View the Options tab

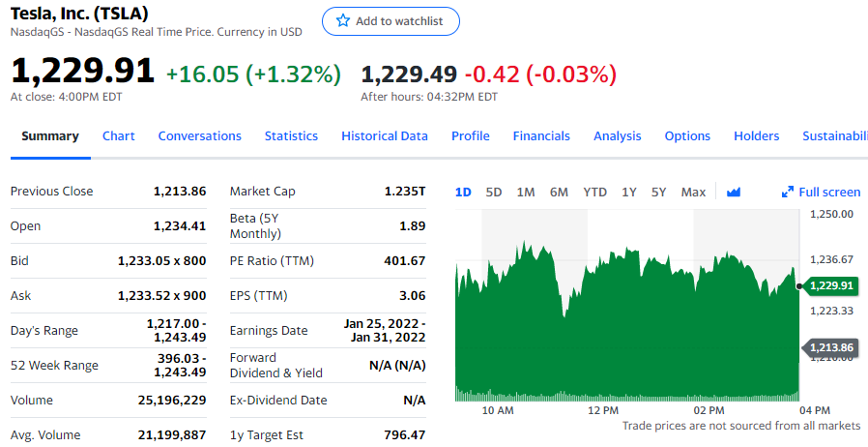coord(687,136)
